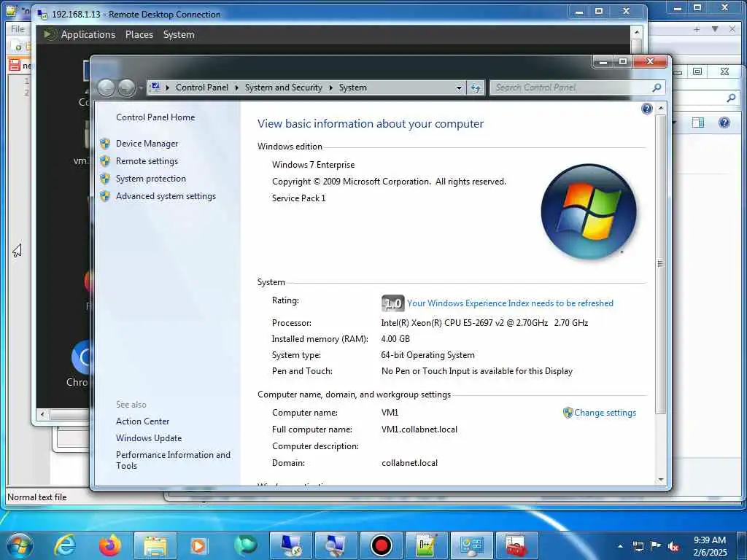Viewport: 747px width, 560px height.
Task: Expand the arrow before Control Panel breadcrumb
Action: point(168,87)
